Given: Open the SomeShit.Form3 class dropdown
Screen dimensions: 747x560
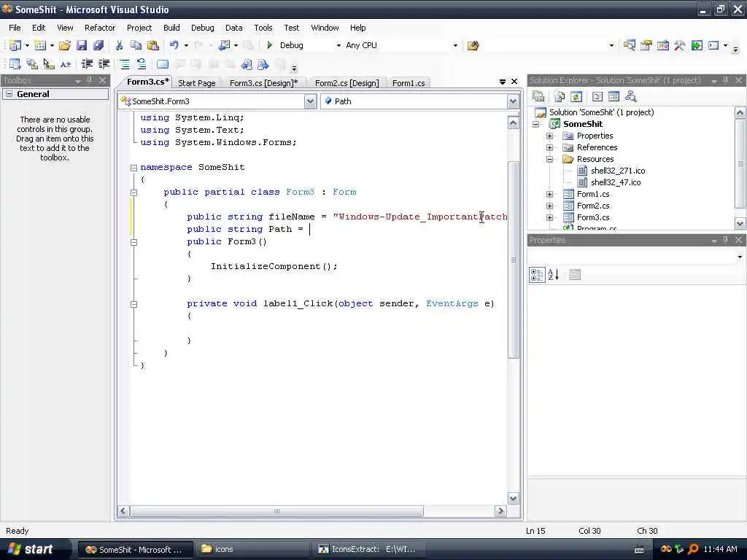Looking at the screenshot, I should point(310,101).
